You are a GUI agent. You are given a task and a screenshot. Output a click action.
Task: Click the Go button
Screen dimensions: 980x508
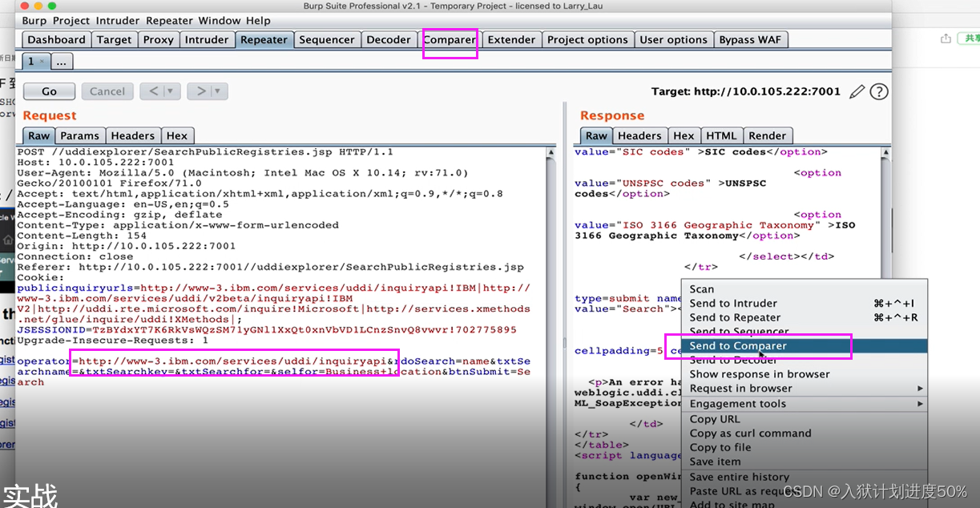tap(49, 91)
